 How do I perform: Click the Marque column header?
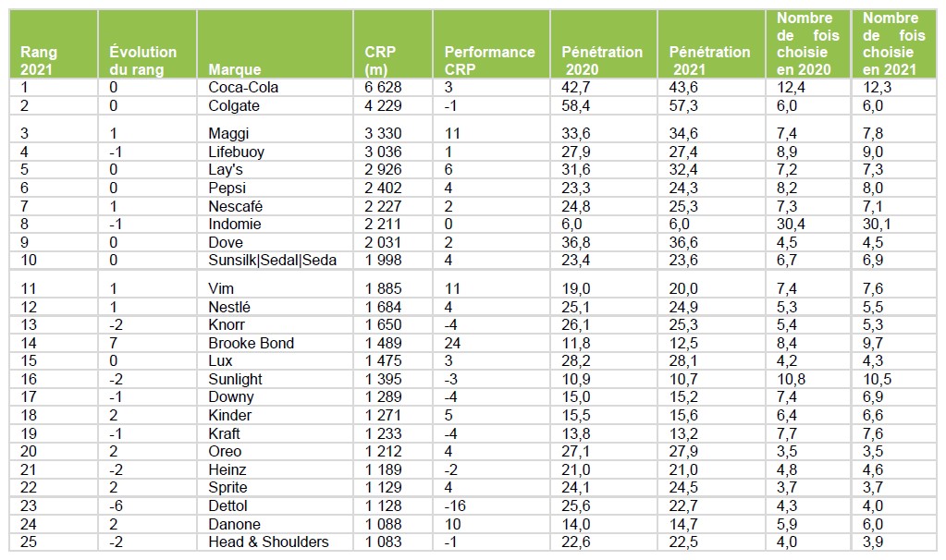click(235, 69)
